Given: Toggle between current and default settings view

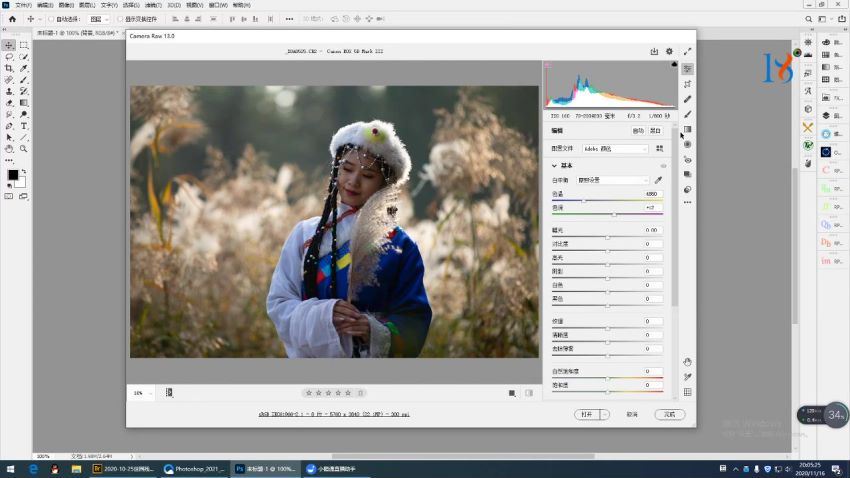Looking at the screenshot, I should coord(529,393).
